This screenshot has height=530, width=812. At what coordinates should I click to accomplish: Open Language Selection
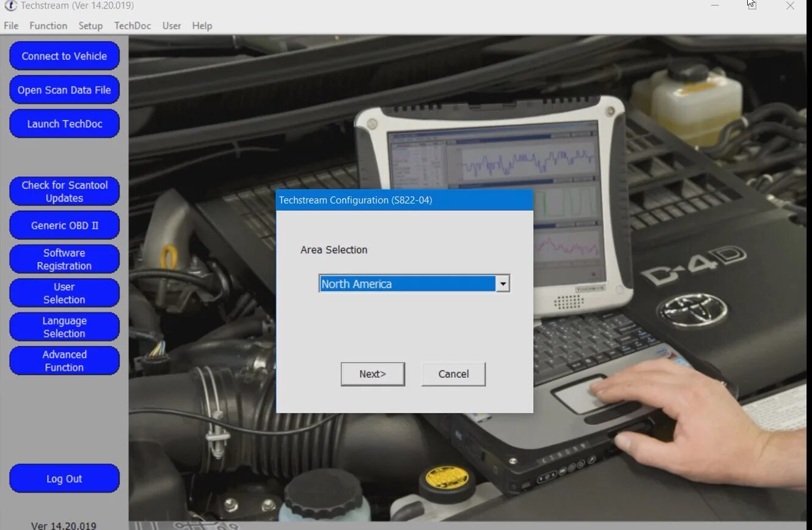64,327
